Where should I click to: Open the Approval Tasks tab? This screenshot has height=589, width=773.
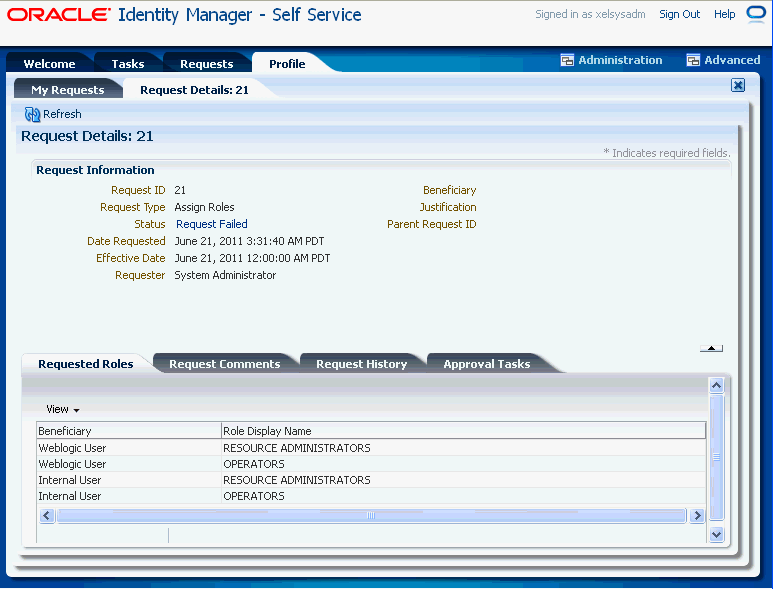[487, 364]
